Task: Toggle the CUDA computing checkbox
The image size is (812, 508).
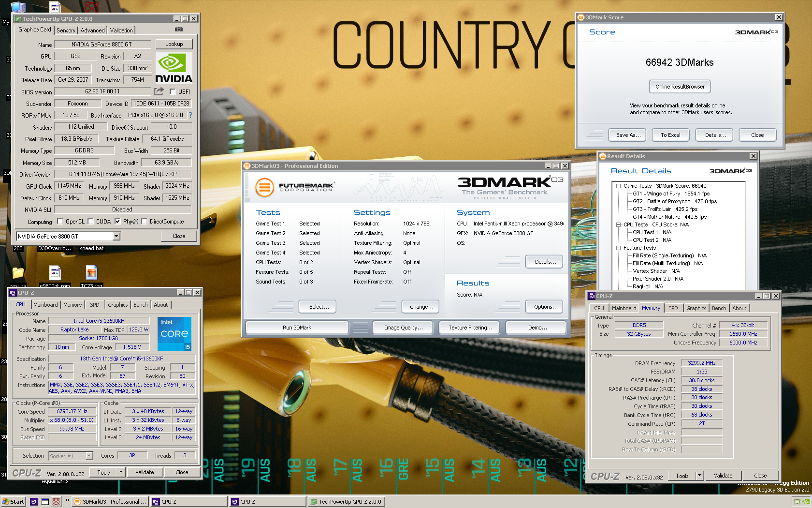Action: click(90, 222)
